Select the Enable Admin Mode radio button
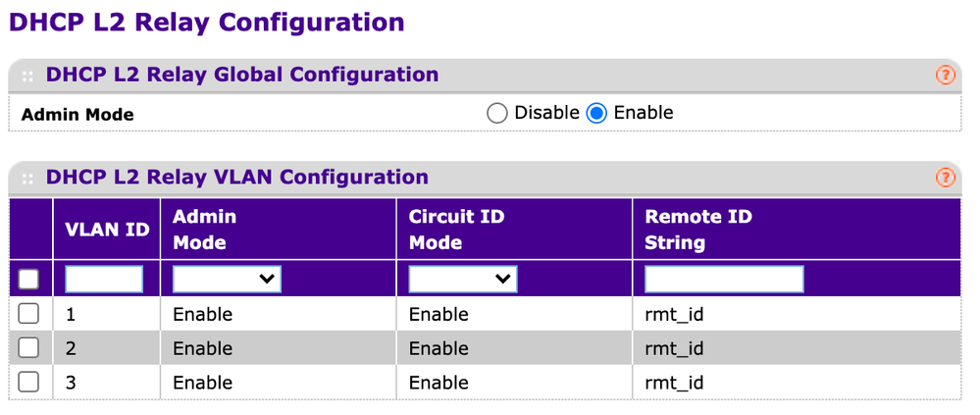The image size is (980, 415). 596,113
